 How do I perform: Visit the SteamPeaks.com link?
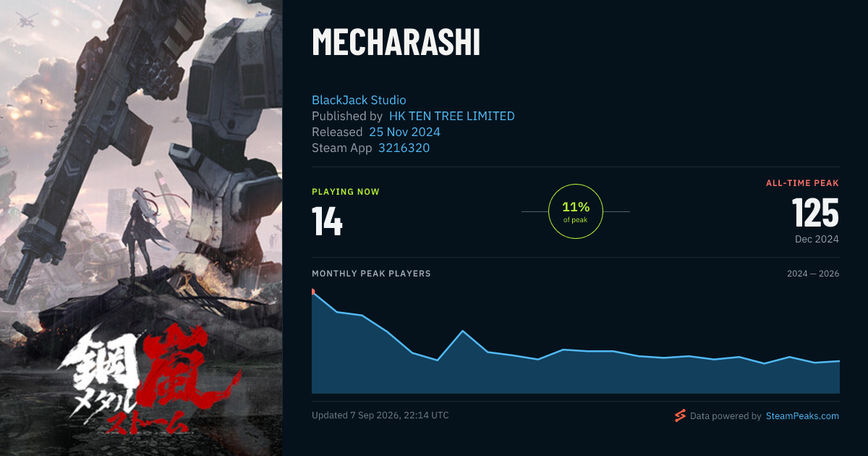pyautogui.click(x=802, y=416)
